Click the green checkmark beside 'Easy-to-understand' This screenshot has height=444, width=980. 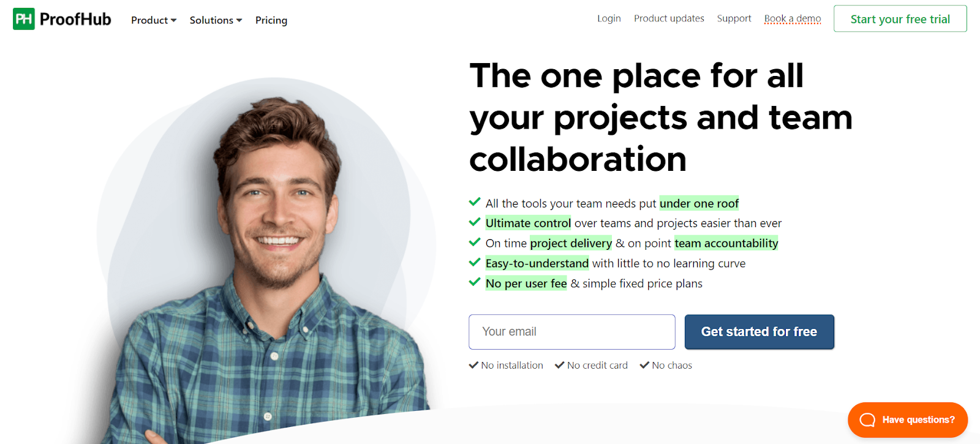click(x=475, y=262)
